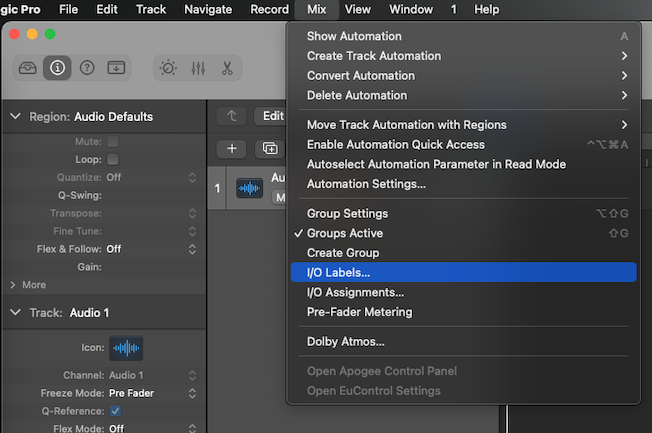Open the Editors scissors icon

click(227, 68)
